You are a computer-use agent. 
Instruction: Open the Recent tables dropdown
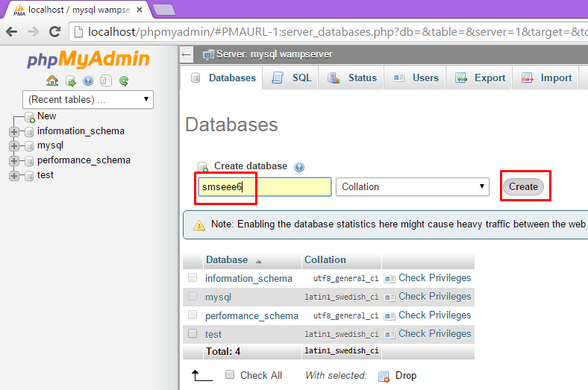click(88, 99)
